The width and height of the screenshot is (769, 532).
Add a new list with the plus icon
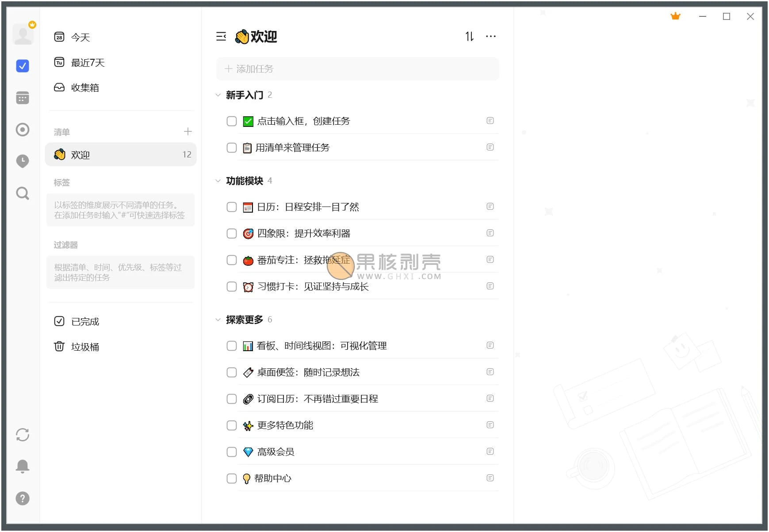187,131
